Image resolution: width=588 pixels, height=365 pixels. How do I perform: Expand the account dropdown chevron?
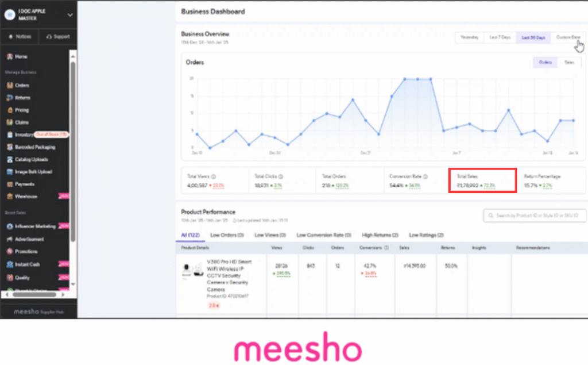coord(70,15)
